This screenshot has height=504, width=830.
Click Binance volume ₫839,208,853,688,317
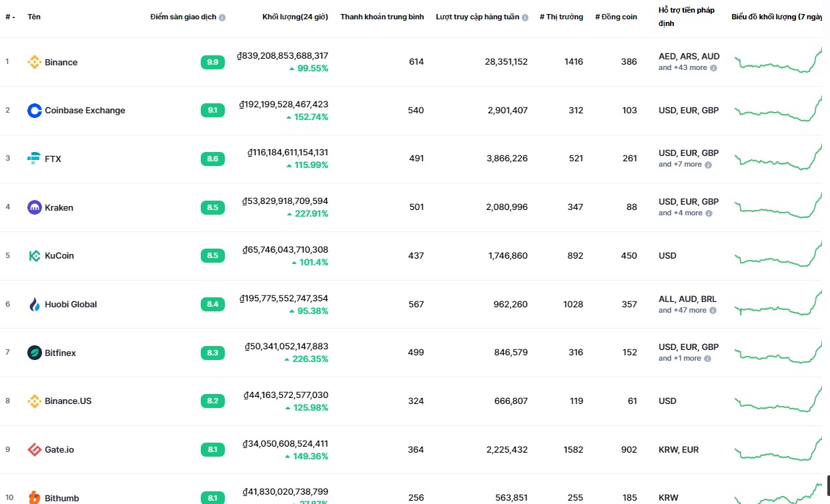pyautogui.click(x=282, y=56)
